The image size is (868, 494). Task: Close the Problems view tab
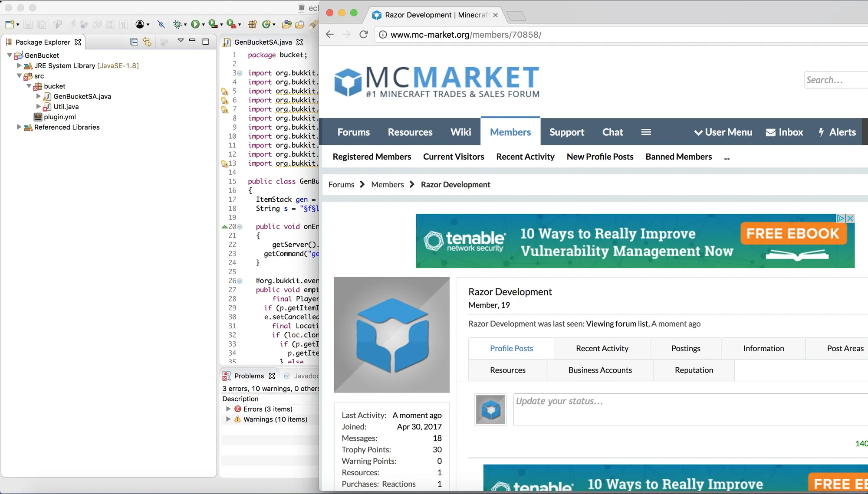(x=272, y=376)
